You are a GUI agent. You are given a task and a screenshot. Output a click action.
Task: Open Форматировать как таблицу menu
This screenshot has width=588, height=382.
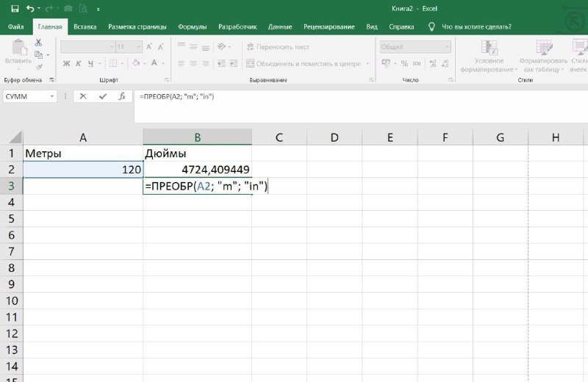tap(543, 57)
